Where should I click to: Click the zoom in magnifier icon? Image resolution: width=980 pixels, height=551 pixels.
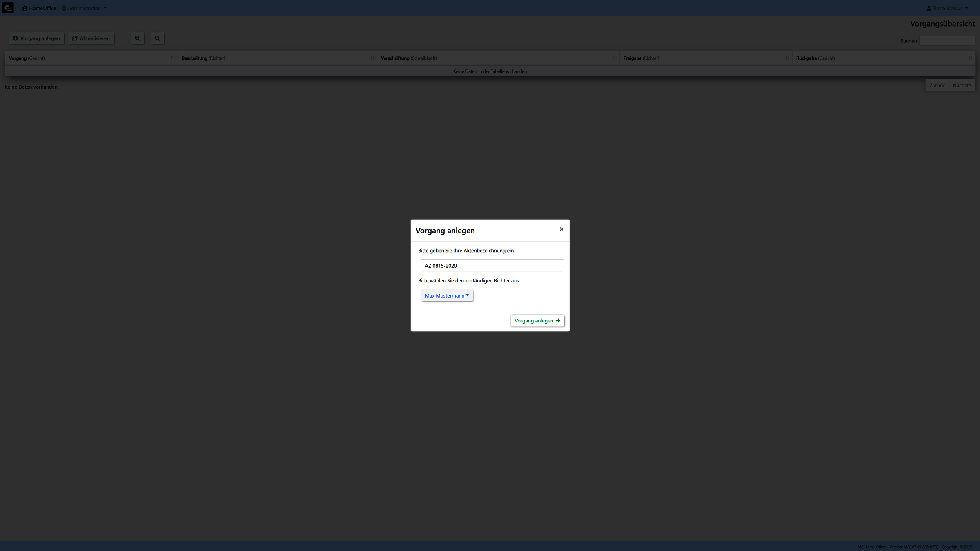pos(137,38)
